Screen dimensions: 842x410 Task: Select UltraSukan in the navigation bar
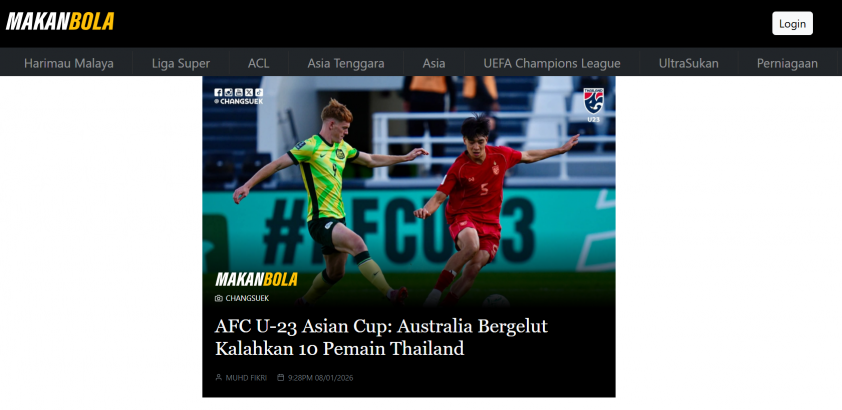(688, 63)
